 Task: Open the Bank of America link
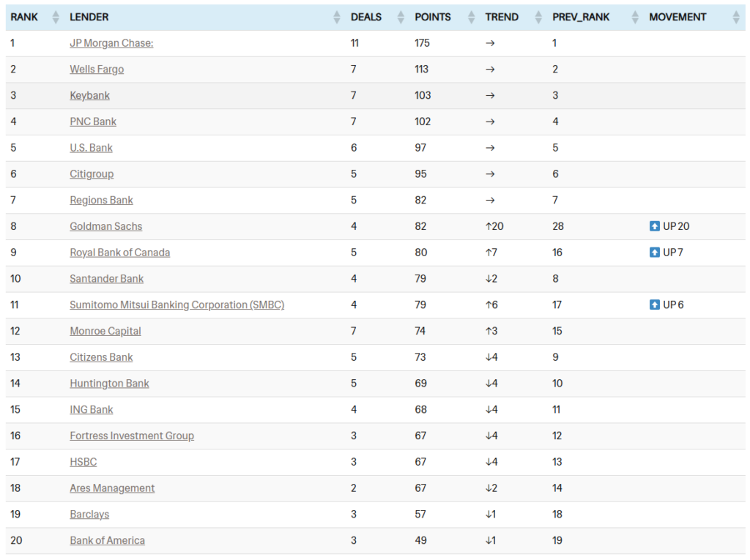tap(107, 540)
